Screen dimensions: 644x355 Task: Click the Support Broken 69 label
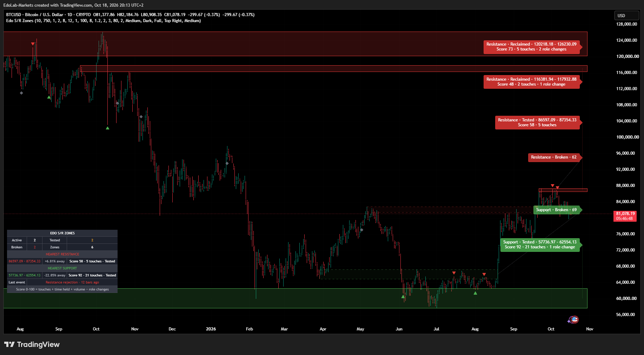tap(556, 210)
